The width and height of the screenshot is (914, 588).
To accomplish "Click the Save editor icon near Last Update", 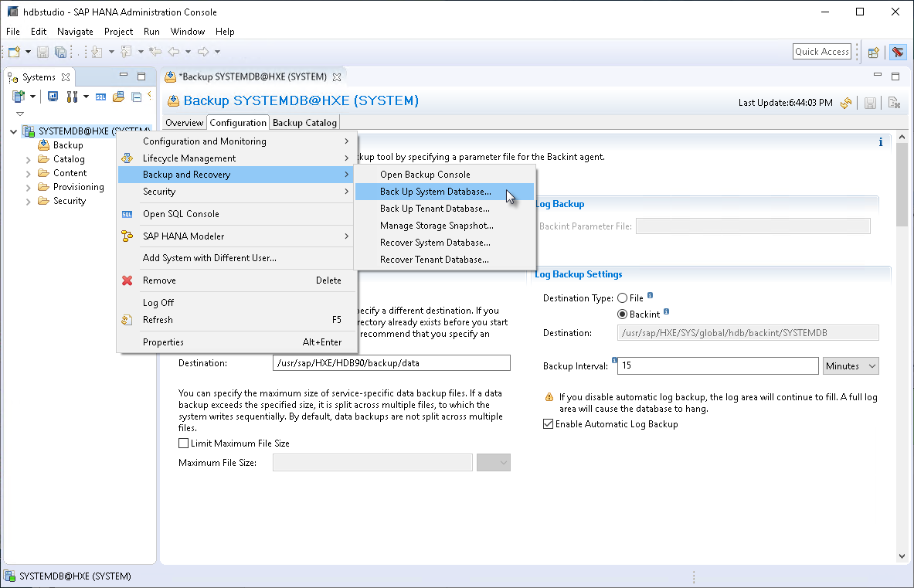I will [x=870, y=102].
